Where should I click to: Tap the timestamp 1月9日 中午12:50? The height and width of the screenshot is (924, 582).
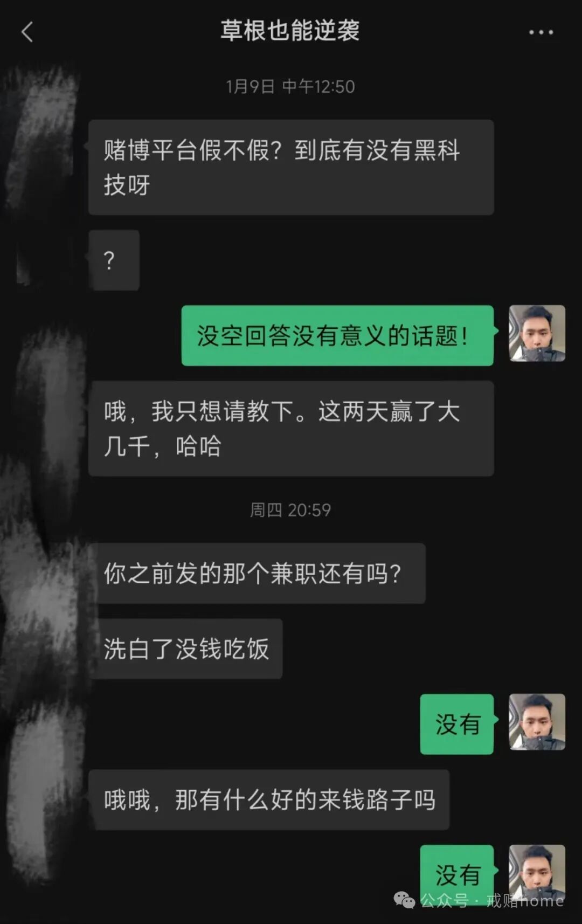click(x=290, y=86)
